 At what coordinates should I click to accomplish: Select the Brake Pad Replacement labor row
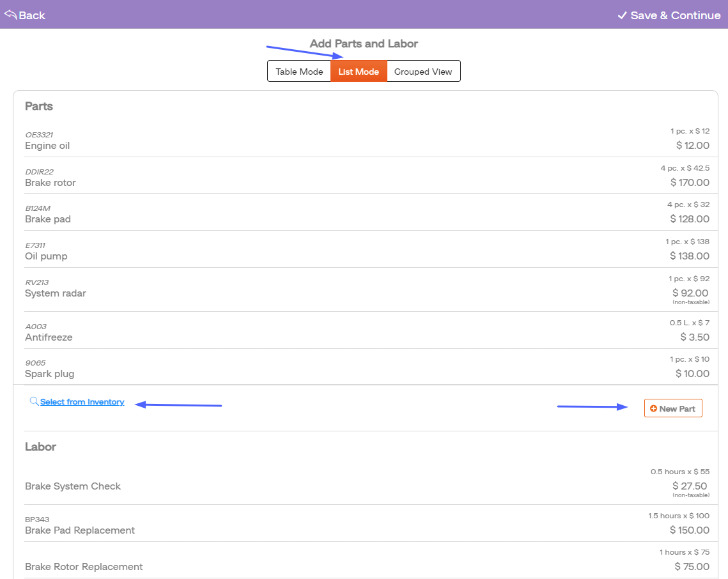(80, 530)
